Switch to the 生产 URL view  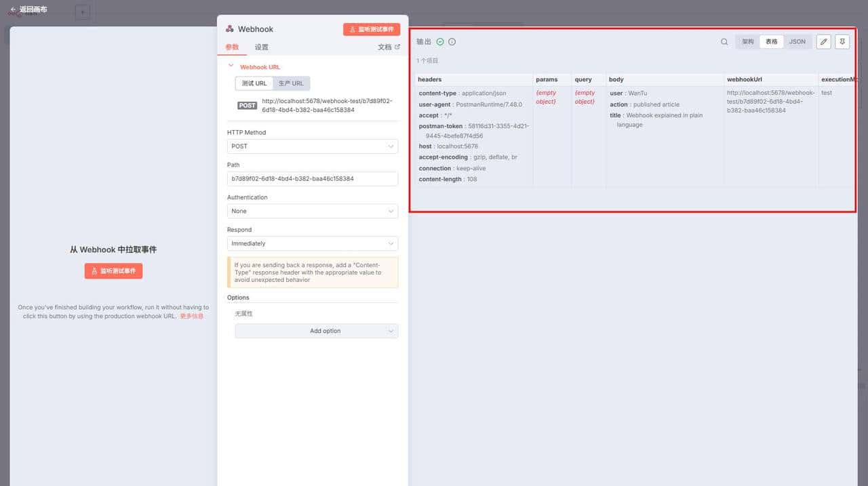(x=292, y=83)
